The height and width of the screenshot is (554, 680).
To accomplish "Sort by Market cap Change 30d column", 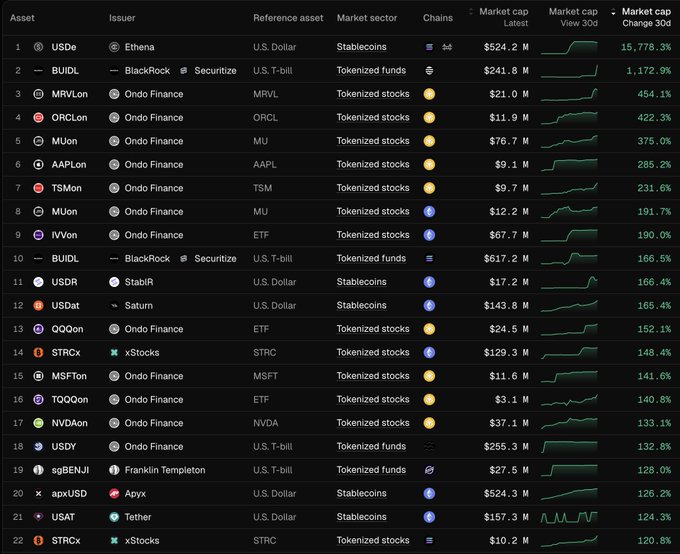I will (x=641, y=17).
